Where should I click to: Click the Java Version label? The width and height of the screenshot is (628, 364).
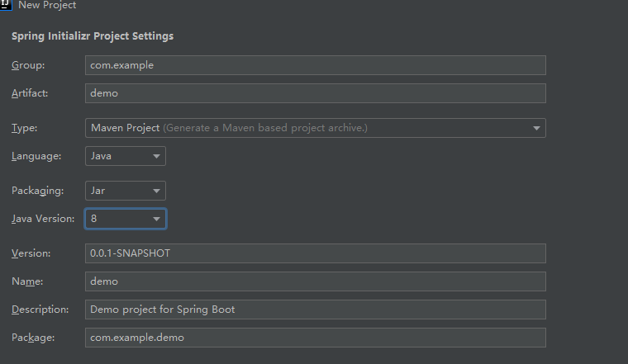point(43,219)
